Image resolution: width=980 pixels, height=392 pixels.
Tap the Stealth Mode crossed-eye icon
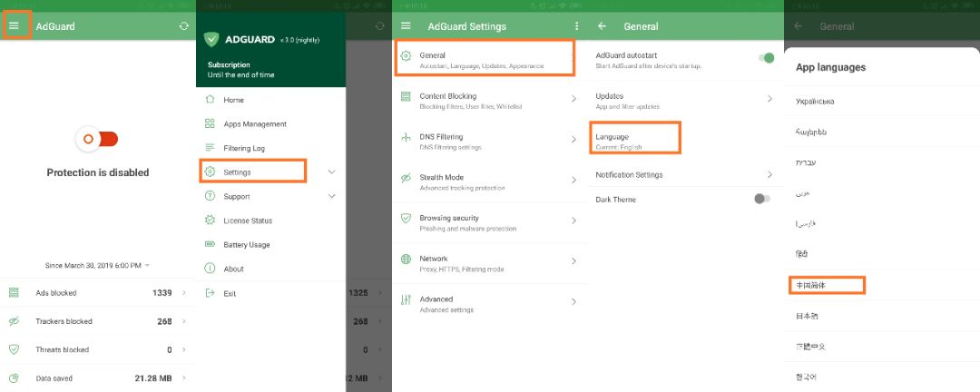pos(406,178)
